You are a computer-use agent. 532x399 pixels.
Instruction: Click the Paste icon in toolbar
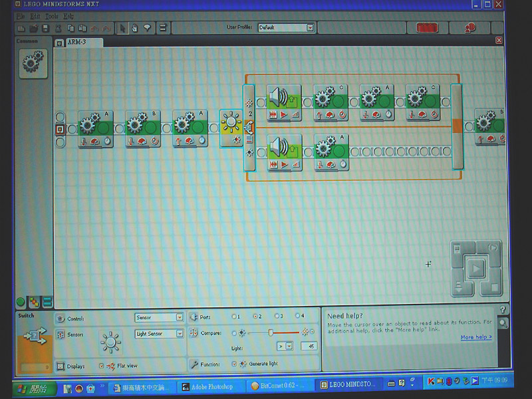pyautogui.click(x=82, y=29)
